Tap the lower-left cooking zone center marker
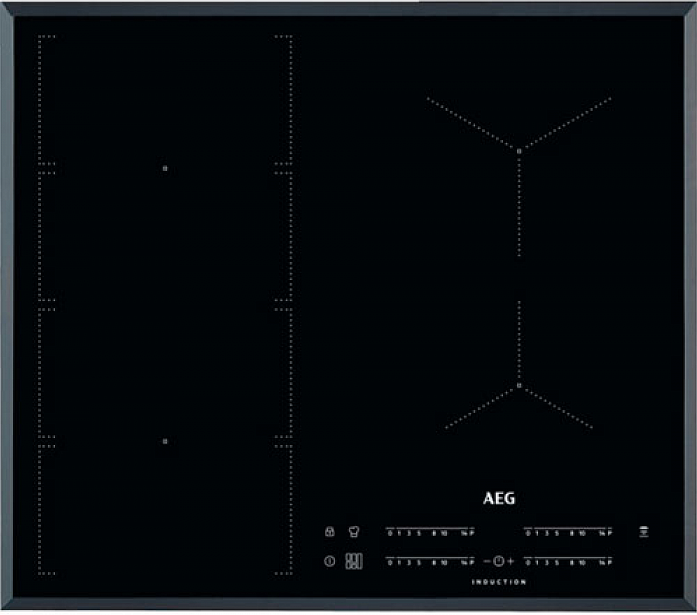The height and width of the screenshot is (615, 697). [x=165, y=440]
